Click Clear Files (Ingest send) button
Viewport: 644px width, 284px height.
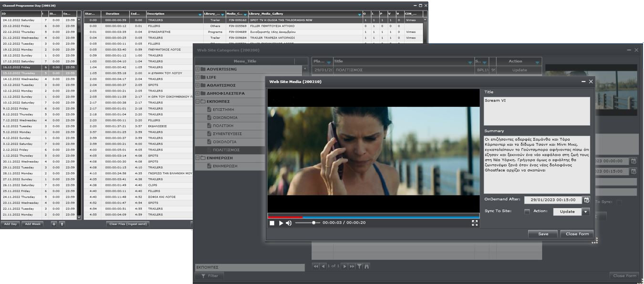pos(127,223)
